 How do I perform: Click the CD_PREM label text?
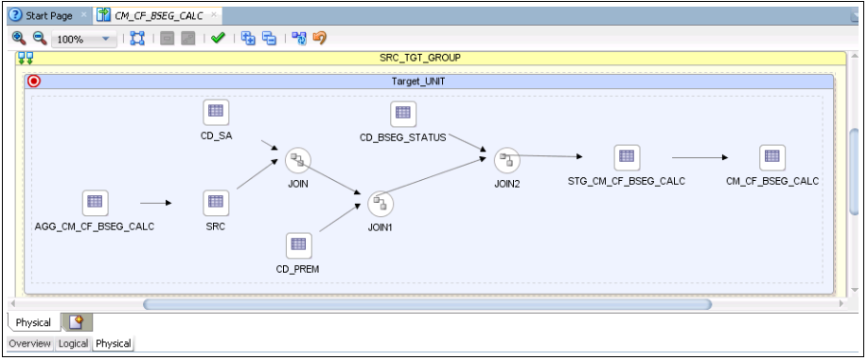[x=298, y=269]
